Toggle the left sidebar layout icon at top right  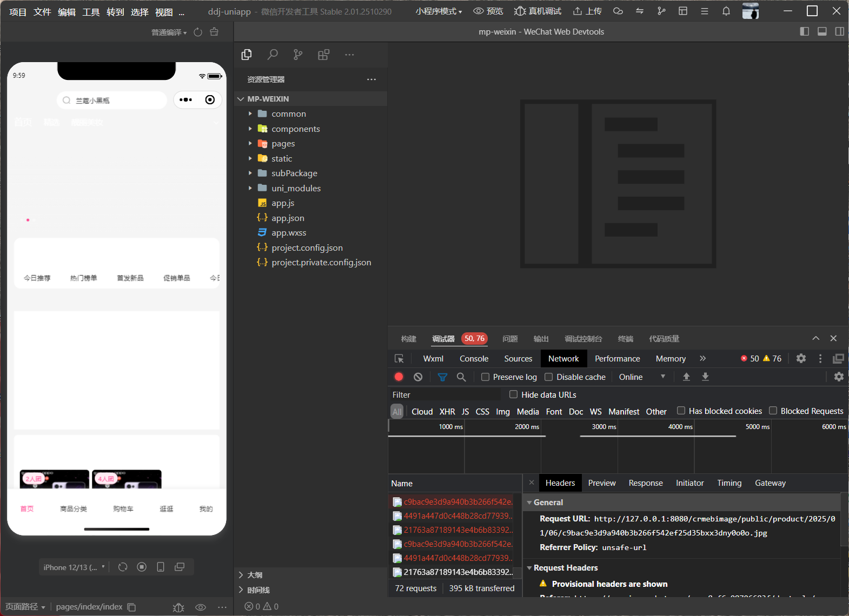[x=805, y=31]
